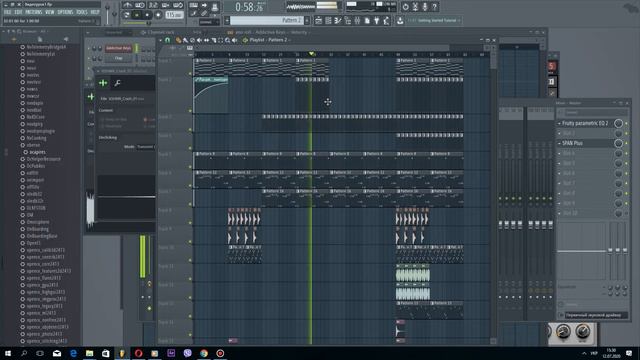The height and width of the screenshot is (360, 640).
Task: Open Slot 10 arrow menu in mixer
Action: click(x=560, y=213)
